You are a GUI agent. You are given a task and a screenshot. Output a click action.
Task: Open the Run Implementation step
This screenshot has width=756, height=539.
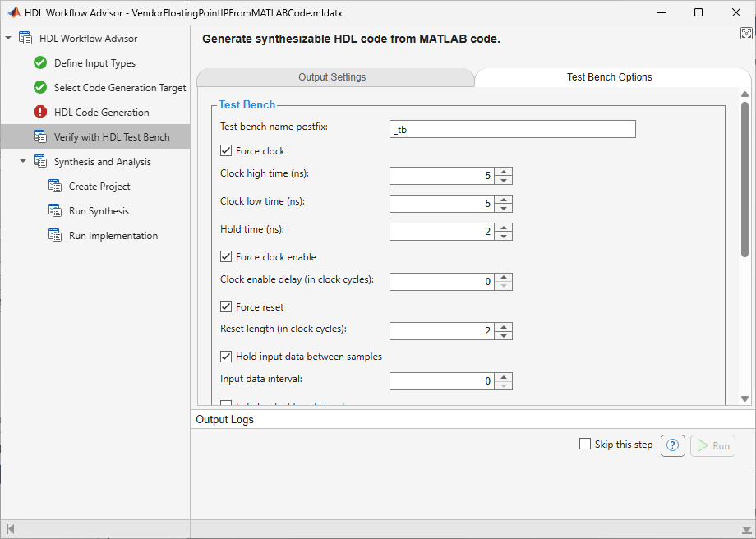click(x=113, y=235)
